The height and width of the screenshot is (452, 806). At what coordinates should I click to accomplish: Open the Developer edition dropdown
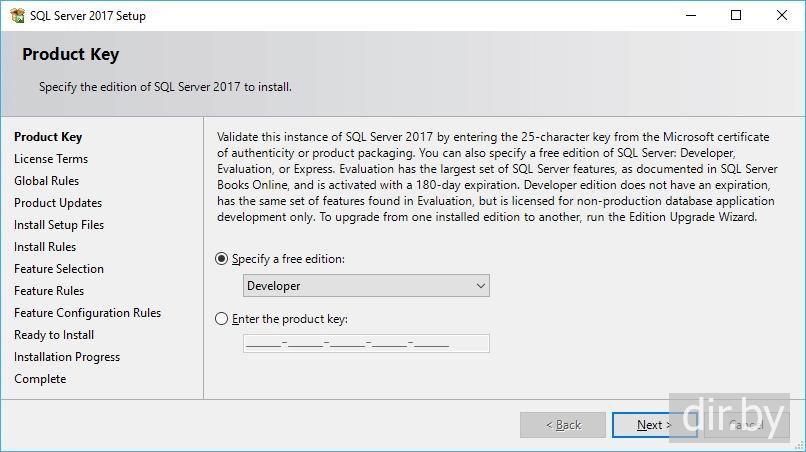pyautogui.click(x=366, y=286)
